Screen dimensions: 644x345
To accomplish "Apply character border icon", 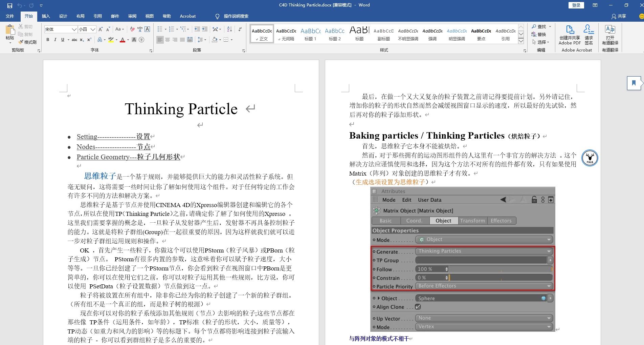I will click(x=147, y=29).
